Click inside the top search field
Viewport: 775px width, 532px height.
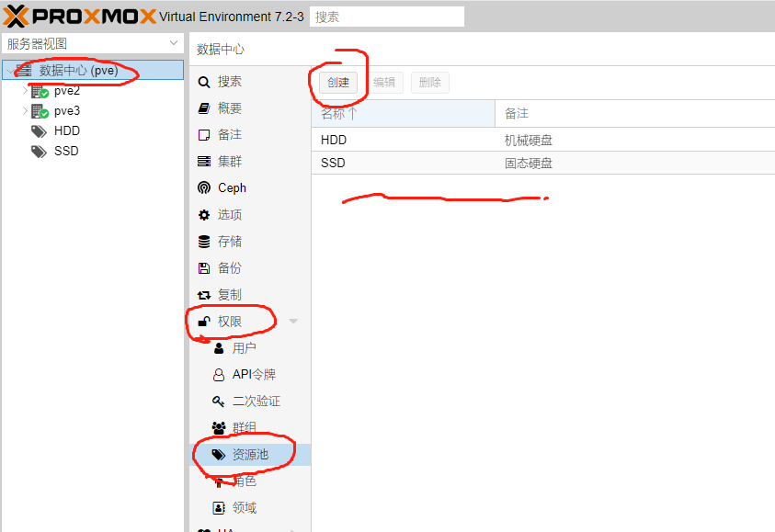pyautogui.click(x=386, y=16)
